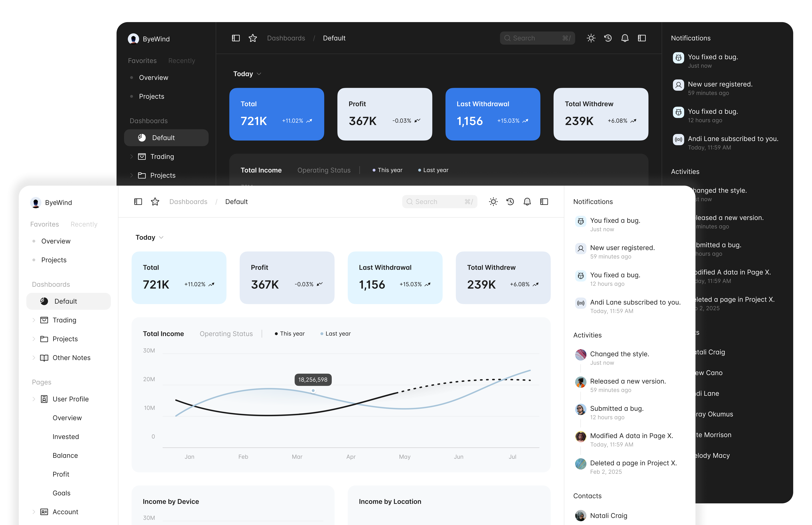
Task: Toggle left sidebar icon in light header
Action: tap(138, 202)
